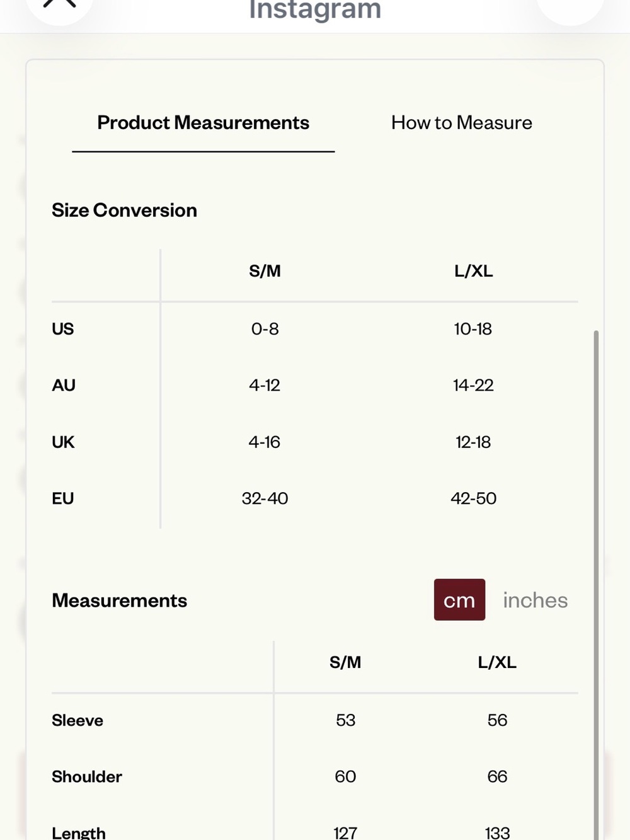Open the Product Measurements tab
The width and height of the screenshot is (630, 840).
pyautogui.click(x=203, y=122)
